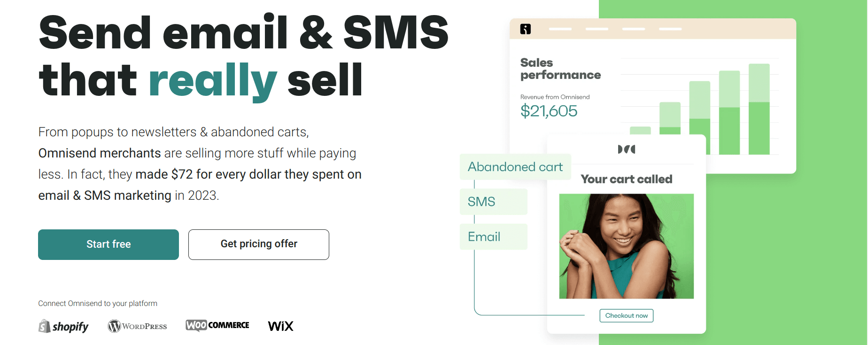Click the $21,605 revenue figure
The height and width of the screenshot is (345, 868).
point(549,111)
